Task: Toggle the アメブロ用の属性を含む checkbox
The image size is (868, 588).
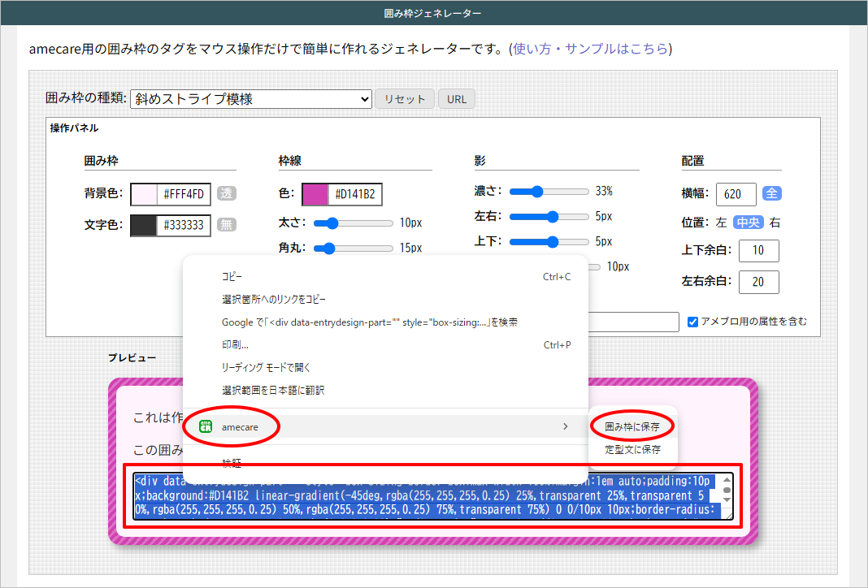Action: (693, 322)
